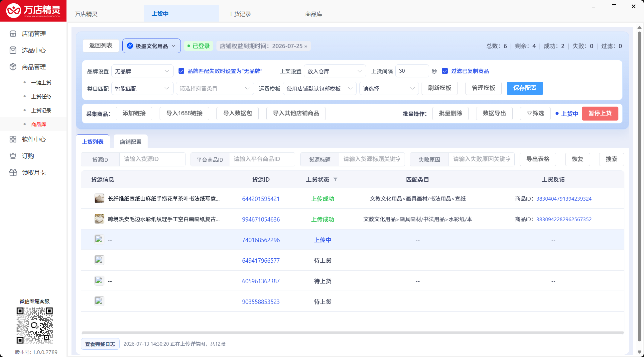
Task: Click the 管理模板 button
Action: 483,88
